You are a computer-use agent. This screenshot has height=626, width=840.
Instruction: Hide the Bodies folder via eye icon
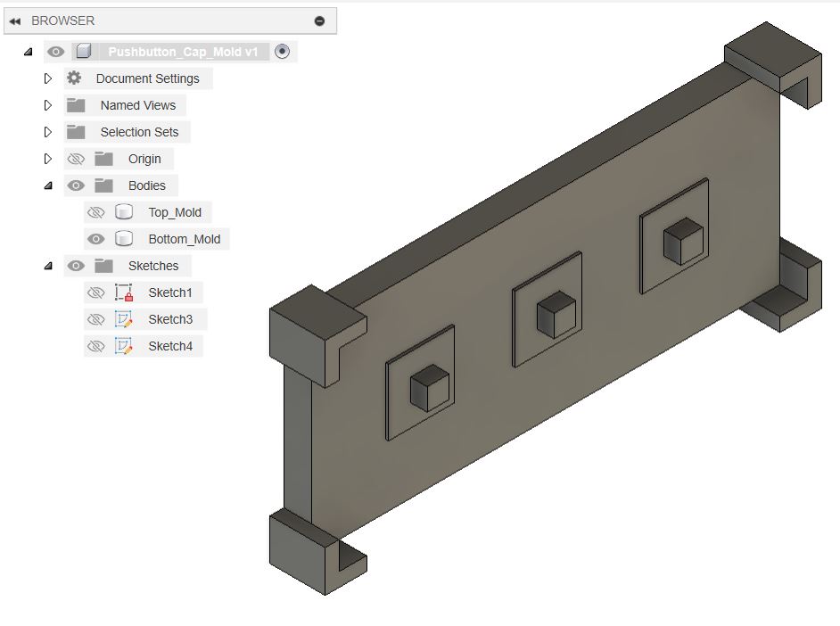coord(76,185)
